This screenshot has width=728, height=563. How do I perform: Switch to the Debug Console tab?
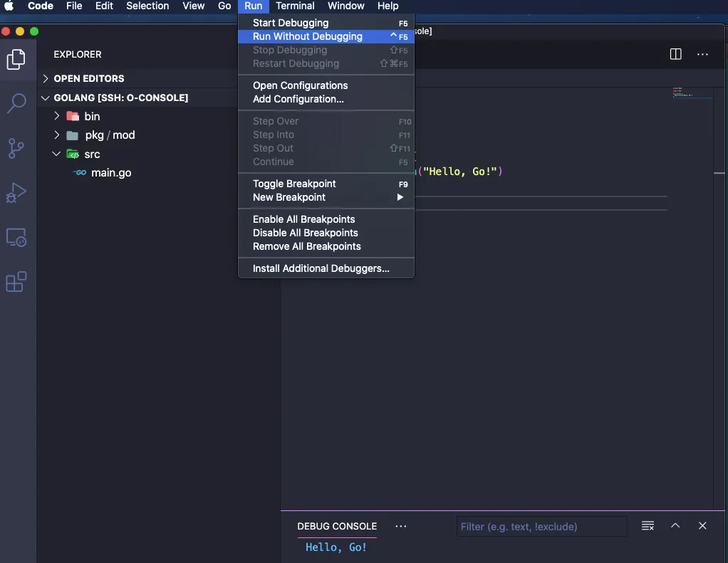[x=337, y=527]
